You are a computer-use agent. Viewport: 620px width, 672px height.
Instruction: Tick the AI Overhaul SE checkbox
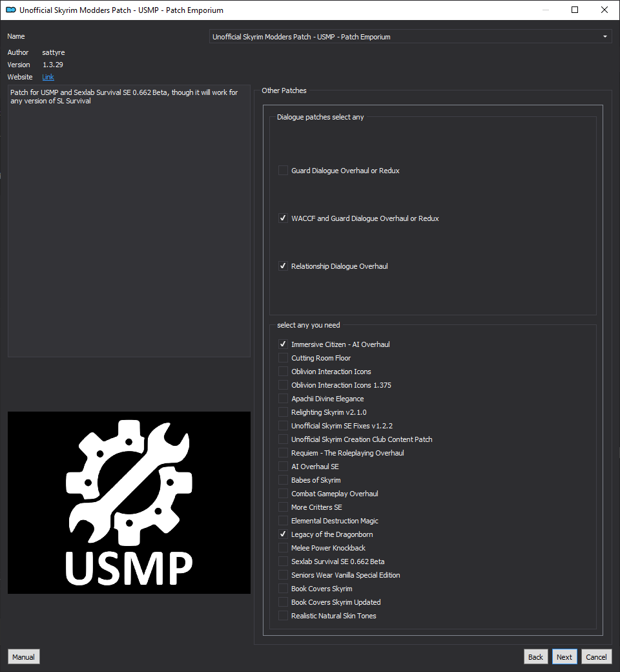(x=283, y=467)
